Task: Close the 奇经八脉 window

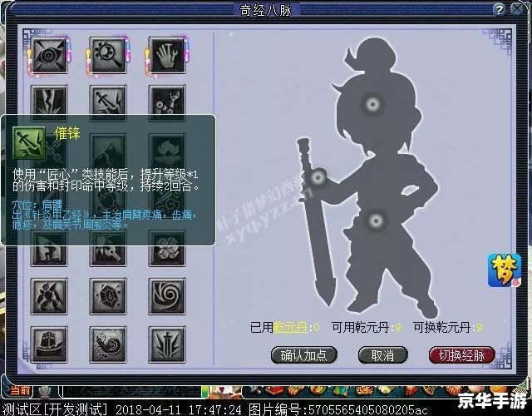Action: click(519, 9)
